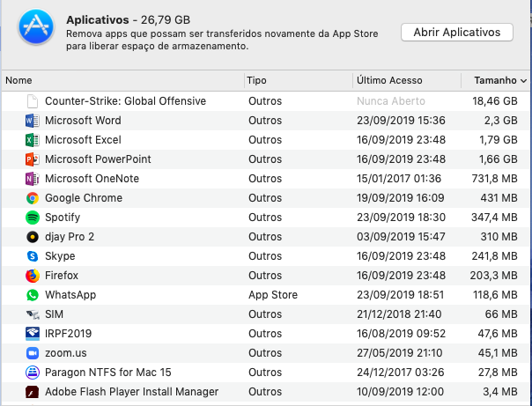Select the Spotify app icon

(x=33, y=218)
